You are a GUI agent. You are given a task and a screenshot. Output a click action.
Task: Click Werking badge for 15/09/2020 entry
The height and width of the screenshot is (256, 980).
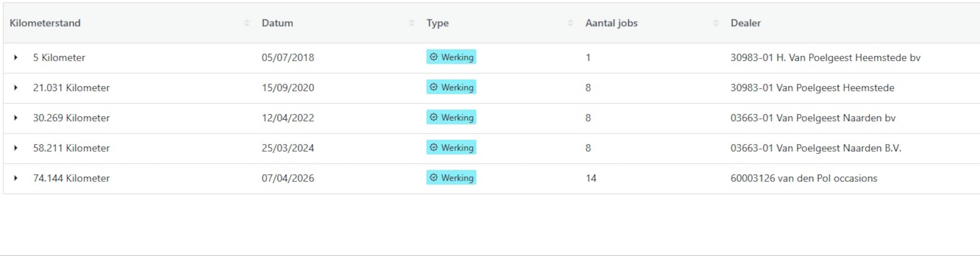[451, 87]
